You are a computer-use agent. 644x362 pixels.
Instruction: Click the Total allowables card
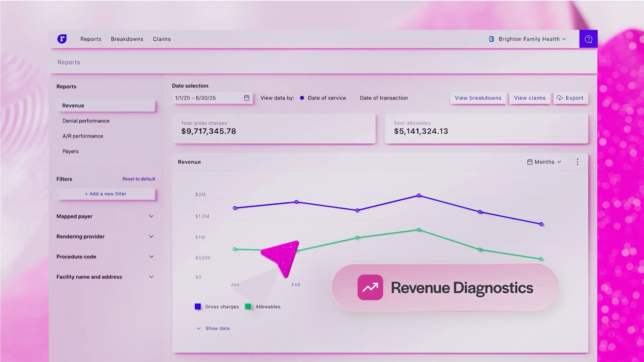(486, 128)
